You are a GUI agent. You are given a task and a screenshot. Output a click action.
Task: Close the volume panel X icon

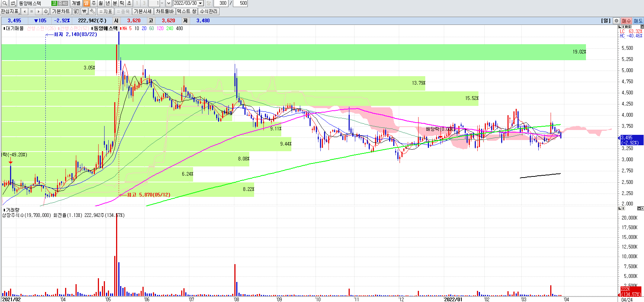(x=642, y=208)
